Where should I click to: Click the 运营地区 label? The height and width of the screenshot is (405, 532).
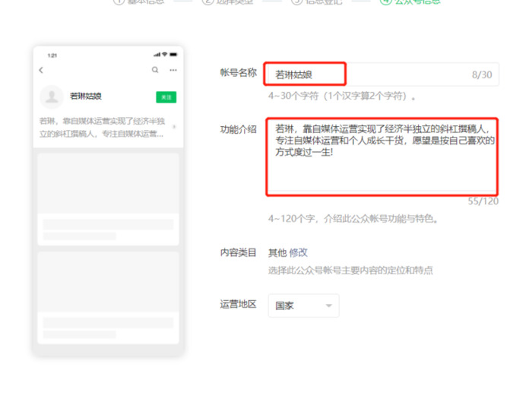pos(238,304)
